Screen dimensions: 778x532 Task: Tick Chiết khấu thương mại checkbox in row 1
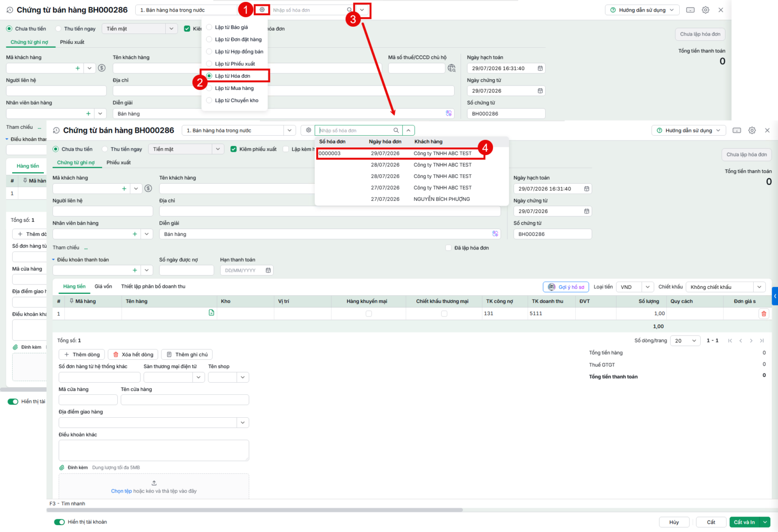(x=444, y=314)
